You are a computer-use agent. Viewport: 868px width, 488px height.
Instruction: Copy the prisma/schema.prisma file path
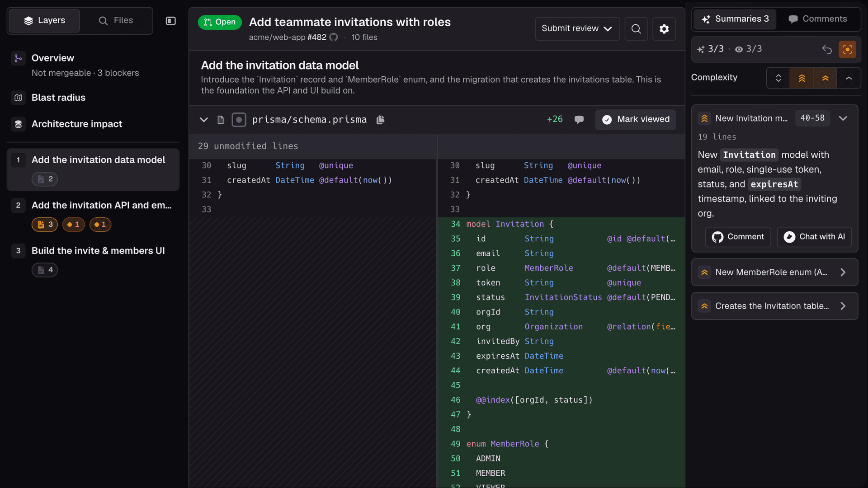[380, 120]
